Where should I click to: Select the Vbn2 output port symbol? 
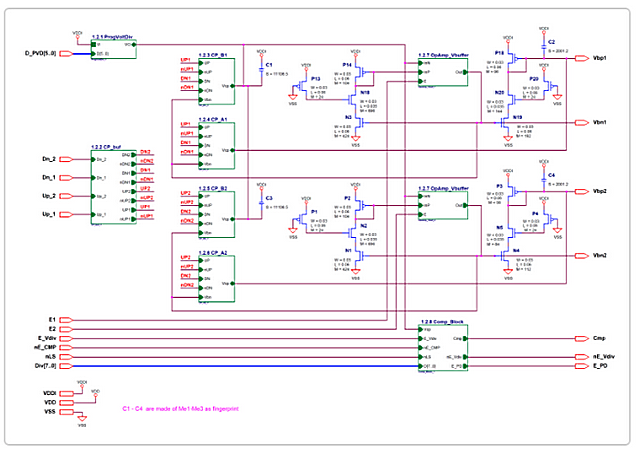[582, 256]
